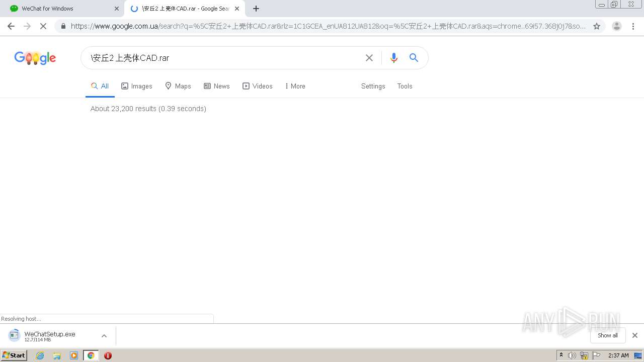
Task: Open the volume speaker tray icon
Action: (x=572, y=355)
